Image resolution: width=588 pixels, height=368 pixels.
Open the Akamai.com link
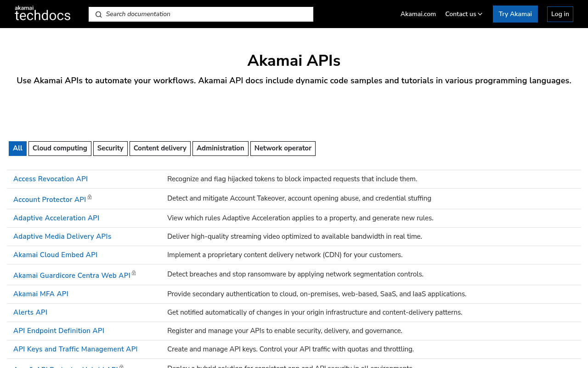tap(418, 14)
